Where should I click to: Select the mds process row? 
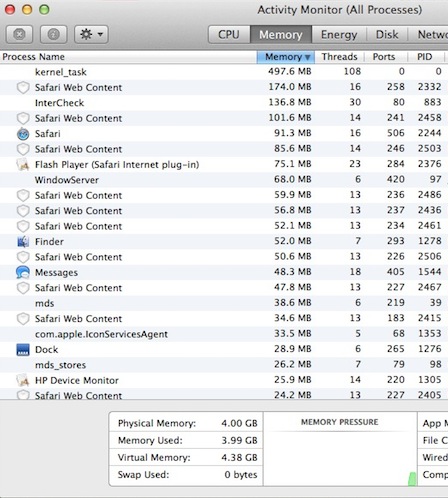tap(224, 303)
